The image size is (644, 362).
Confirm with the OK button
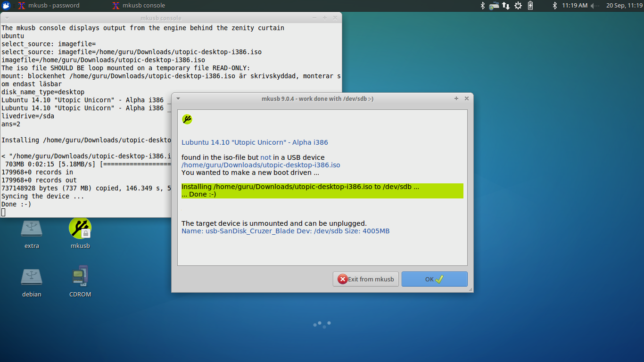(435, 279)
